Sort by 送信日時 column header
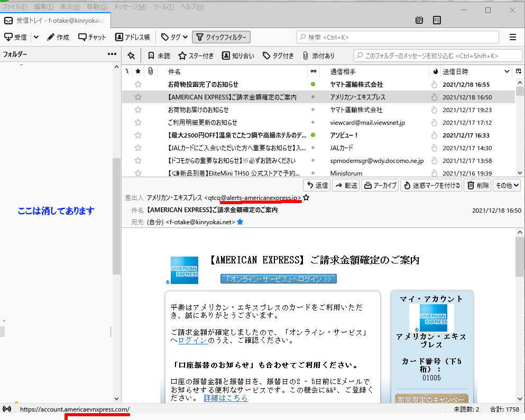Screen dimensions: 525x420 pos(475,71)
